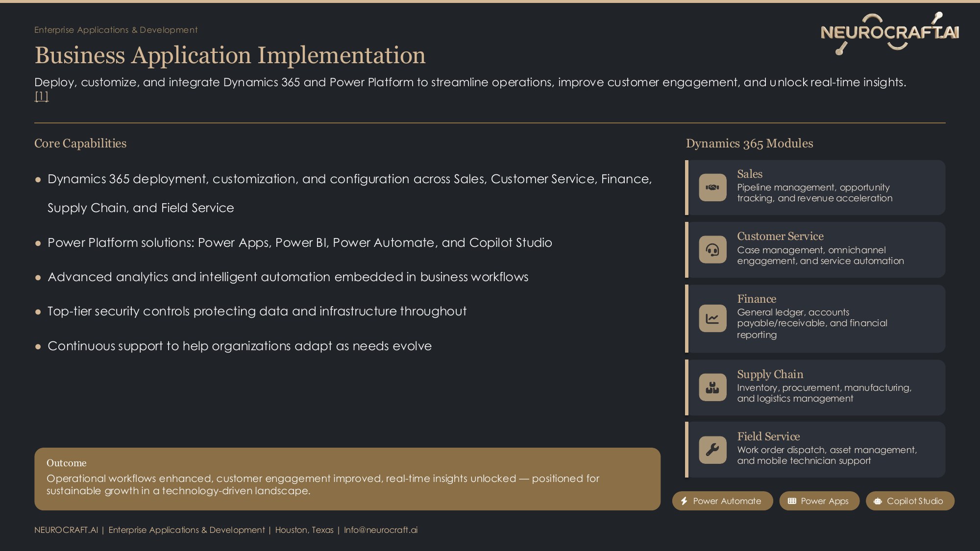Click the bullet about continuous support
Viewport: 980px width, 551px height.
coord(240,346)
